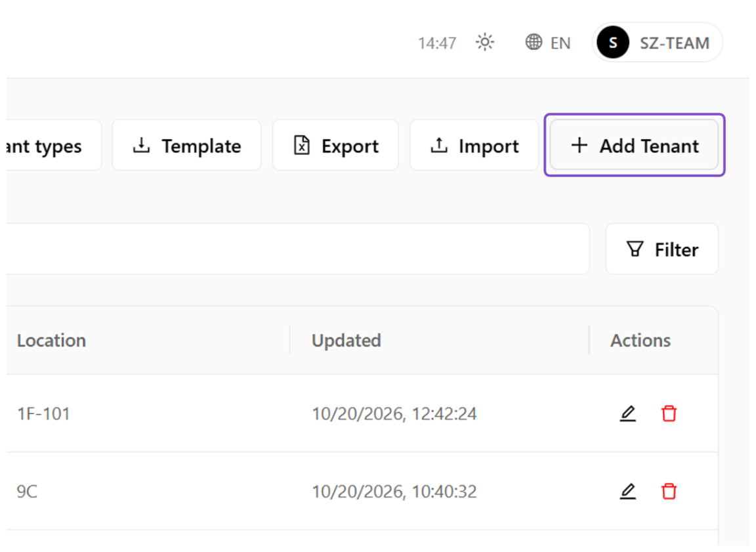Select the 9C location cell
Viewport: 756px width, 552px height.
27,492
